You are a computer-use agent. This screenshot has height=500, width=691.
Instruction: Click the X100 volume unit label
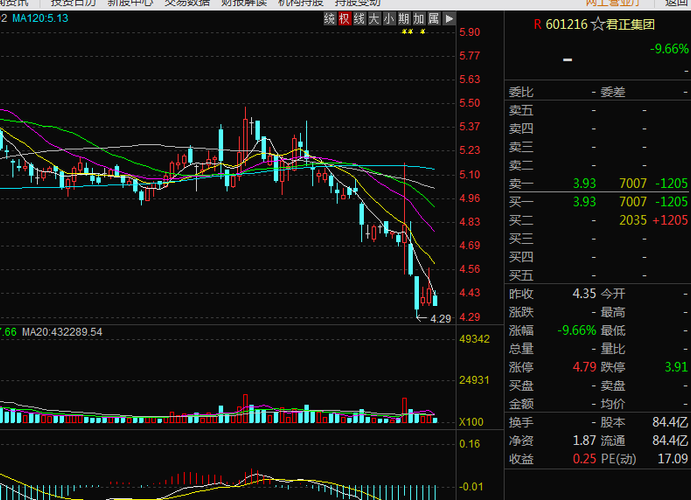click(x=471, y=422)
